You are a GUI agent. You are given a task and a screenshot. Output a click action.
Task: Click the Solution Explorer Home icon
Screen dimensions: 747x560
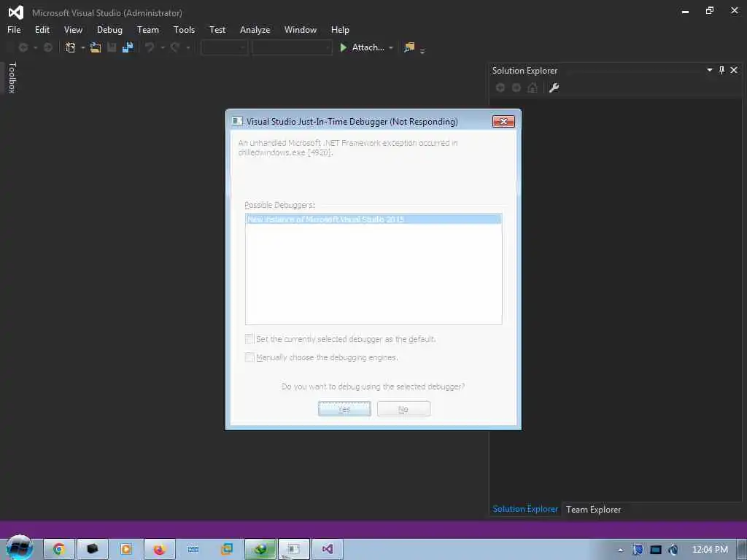[533, 87]
